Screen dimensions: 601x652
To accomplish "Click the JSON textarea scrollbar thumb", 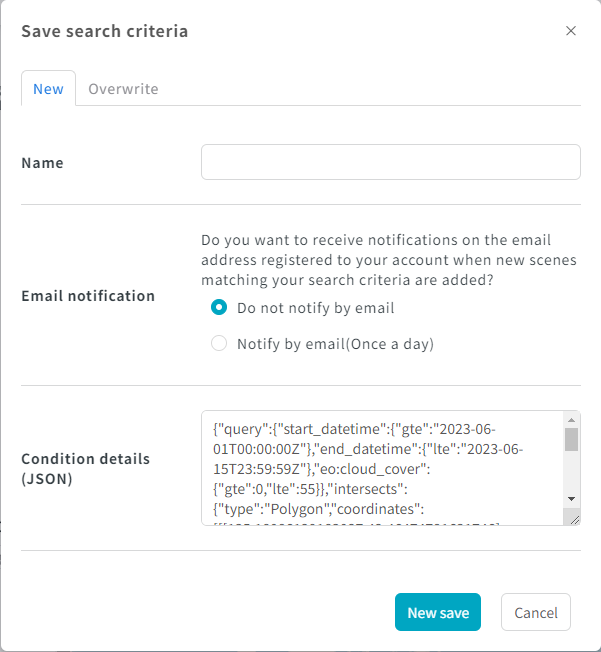I will [x=571, y=440].
